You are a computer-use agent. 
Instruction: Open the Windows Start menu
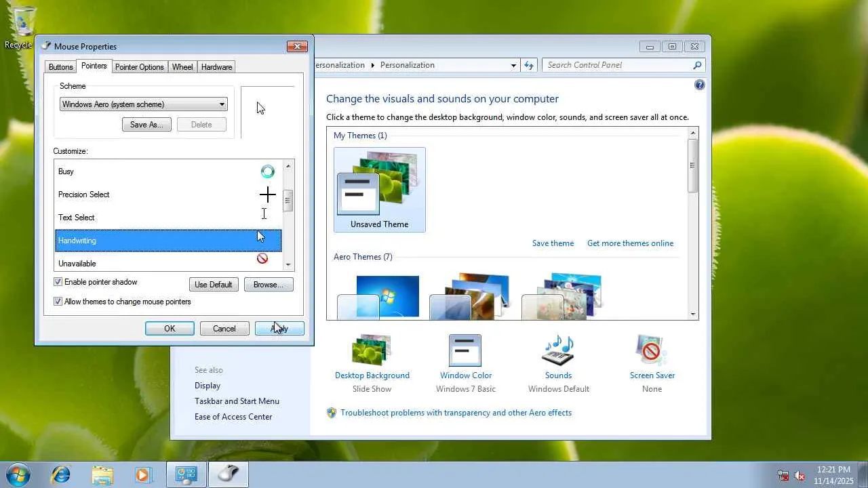coord(18,474)
